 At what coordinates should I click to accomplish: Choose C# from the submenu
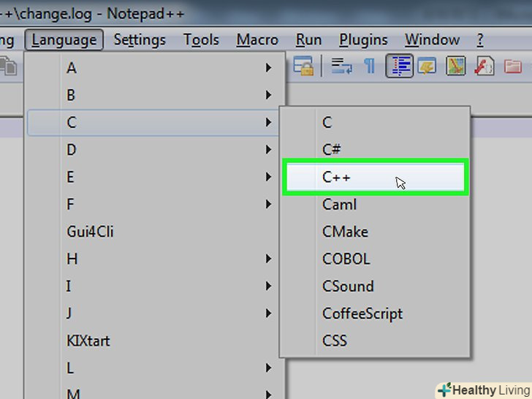pyautogui.click(x=375, y=150)
